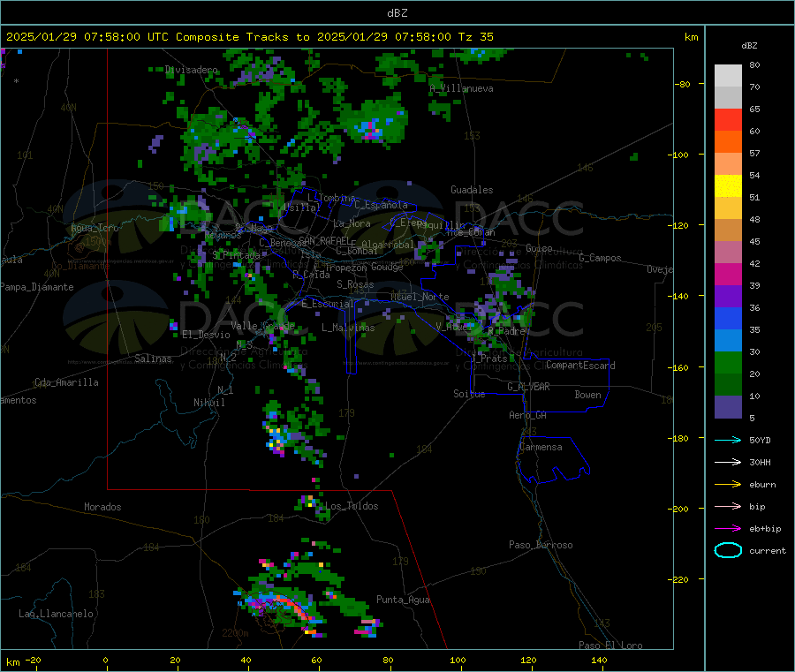Pick the light gray 70-80 dBZ band
Image resolution: width=795 pixels, height=672 pixels.
(x=728, y=76)
